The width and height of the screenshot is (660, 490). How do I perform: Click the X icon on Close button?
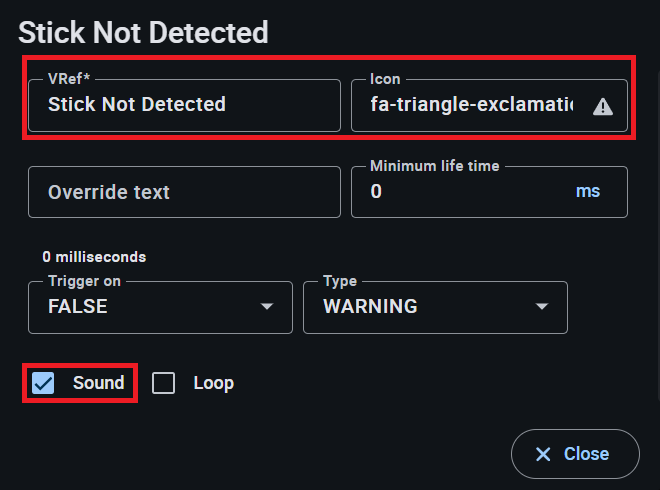[x=543, y=454]
